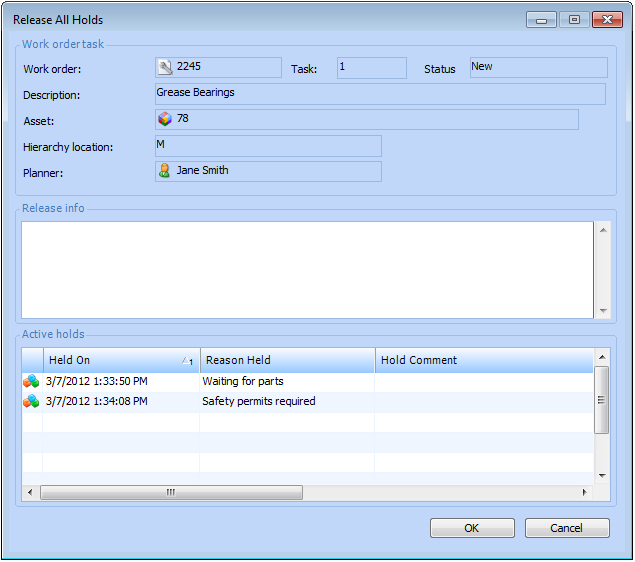Screen dimensions: 635x562
Task: Click the Task number field
Action: click(371, 68)
